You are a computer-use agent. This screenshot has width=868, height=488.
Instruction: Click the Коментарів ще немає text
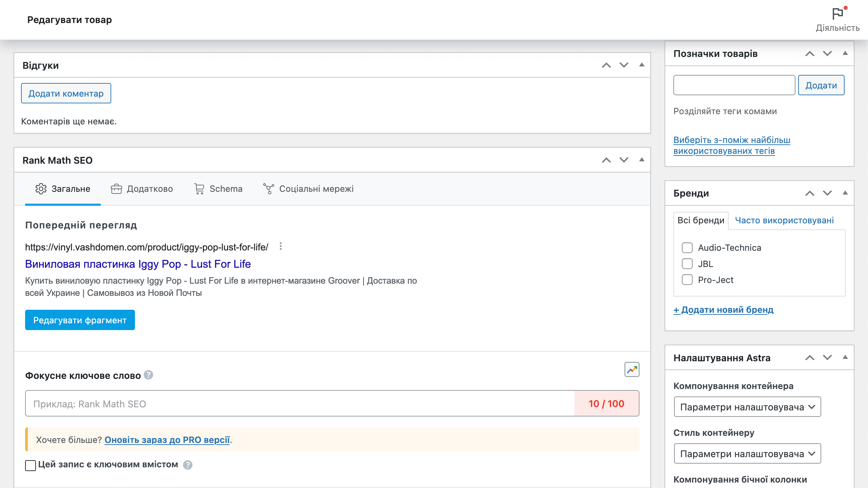(69, 121)
